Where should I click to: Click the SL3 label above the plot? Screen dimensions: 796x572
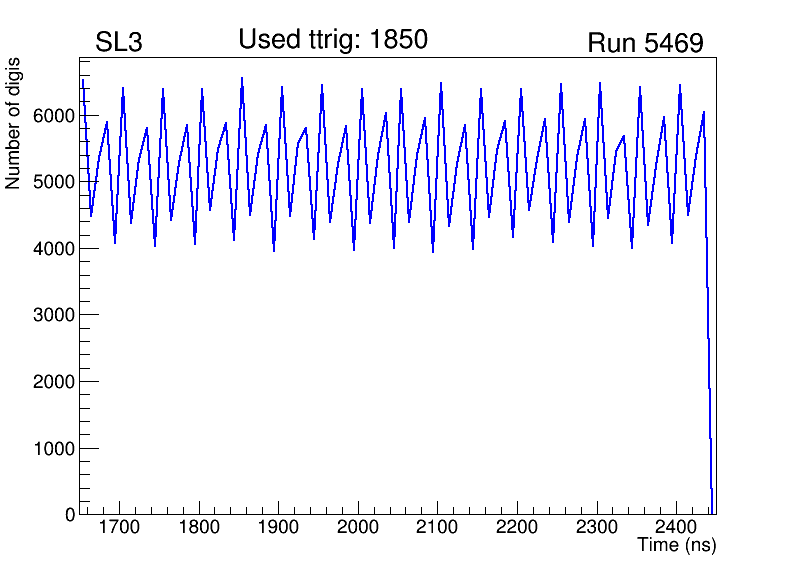pyautogui.click(x=119, y=43)
